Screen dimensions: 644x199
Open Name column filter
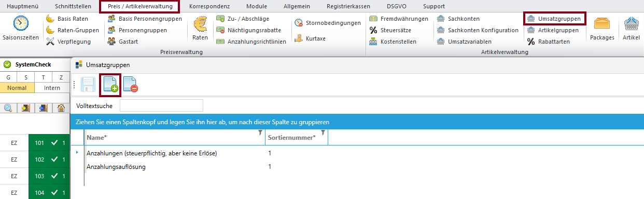pyautogui.click(x=260, y=134)
